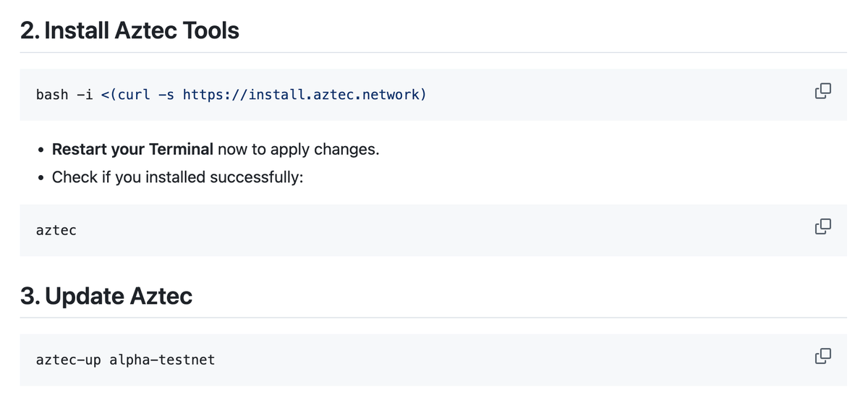868x403 pixels.
Task: Click the '-s' flag after curl
Action: pos(166,95)
